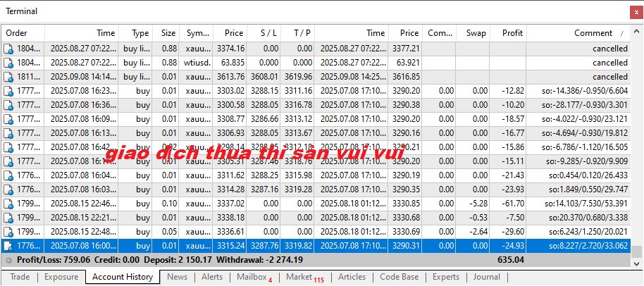Click order icon of the -15.86 profit row
The image size is (644, 286).
pyautogui.click(x=8, y=147)
